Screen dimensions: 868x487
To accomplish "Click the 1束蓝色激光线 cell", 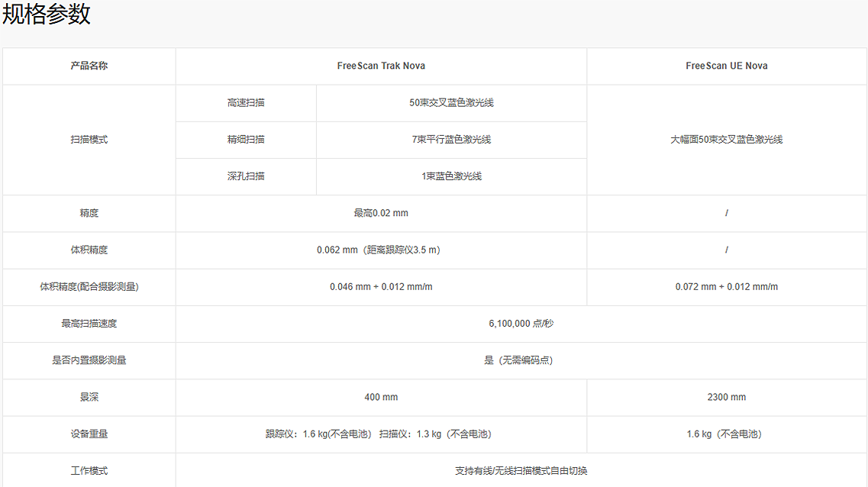I will [451, 176].
